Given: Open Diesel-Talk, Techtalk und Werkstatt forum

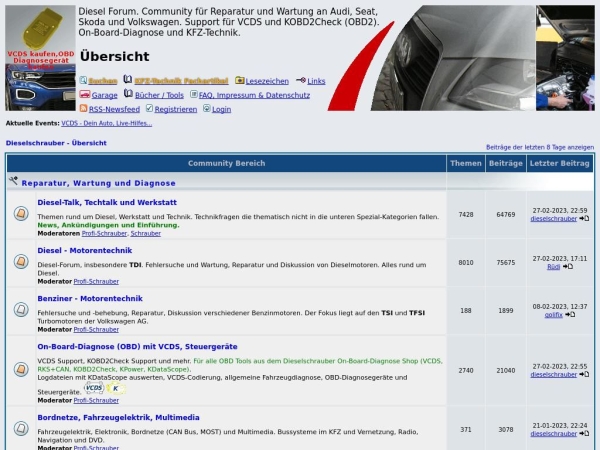Looking at the screenshot, I should (107, 202).
